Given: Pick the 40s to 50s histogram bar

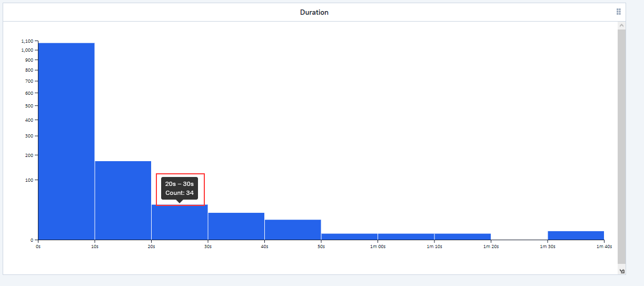Looking at the screenshot, I should coord(293,230).
